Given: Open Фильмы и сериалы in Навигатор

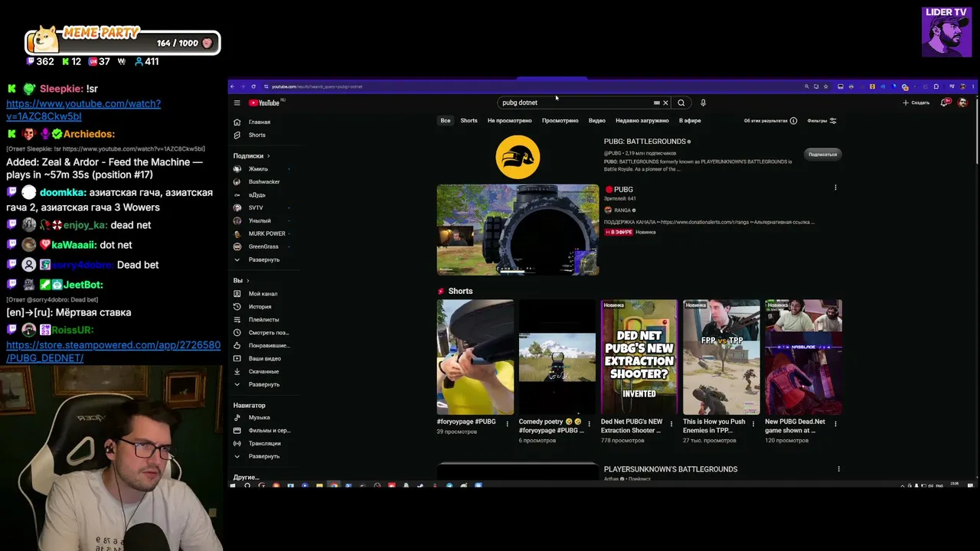Looking at the screenshot, I should pyautogui.click(x=269, y=431).
